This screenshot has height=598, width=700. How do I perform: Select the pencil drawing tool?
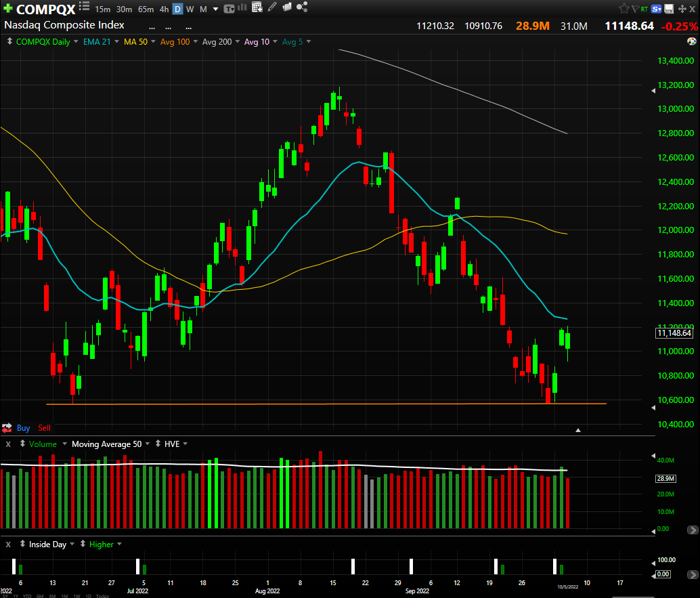pyautogui.click(x=272, y=7)
